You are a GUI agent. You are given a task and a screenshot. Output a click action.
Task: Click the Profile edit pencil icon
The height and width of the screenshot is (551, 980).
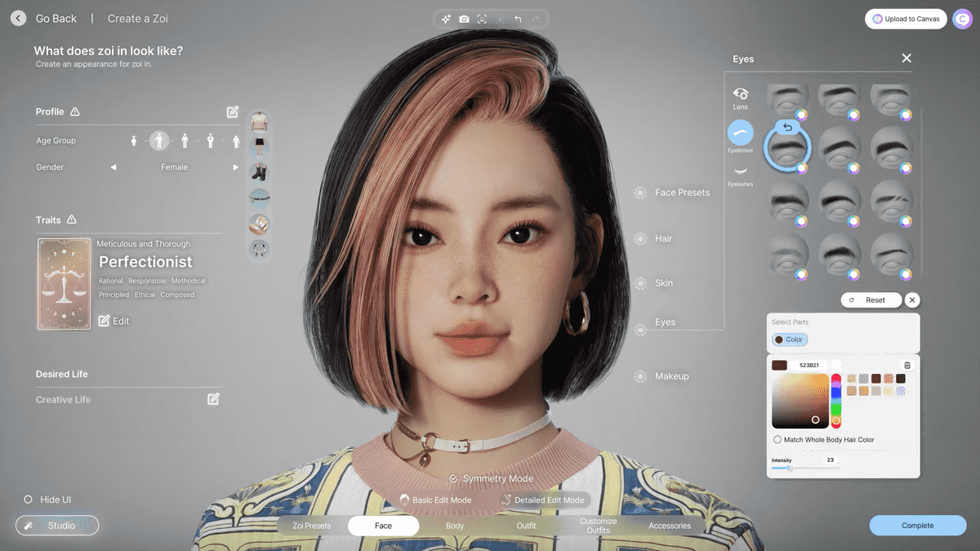point(233,112)
